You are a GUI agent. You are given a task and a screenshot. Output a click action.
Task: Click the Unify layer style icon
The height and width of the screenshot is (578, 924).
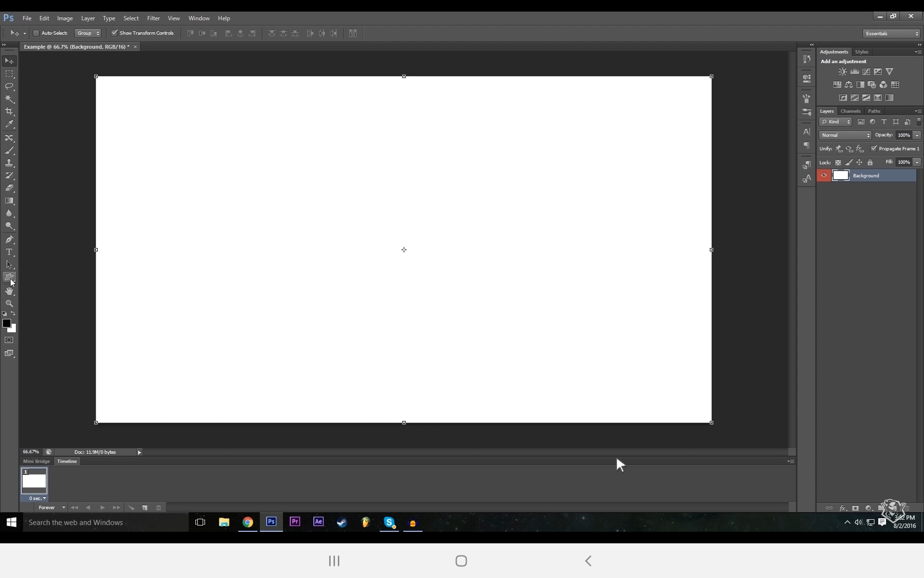point(860,149)
